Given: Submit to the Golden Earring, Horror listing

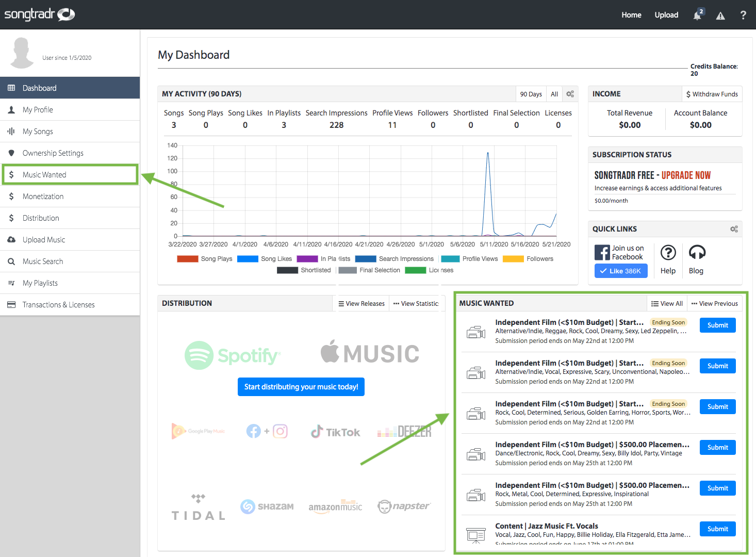Looking at the screenshot, I should click(718, 407).
